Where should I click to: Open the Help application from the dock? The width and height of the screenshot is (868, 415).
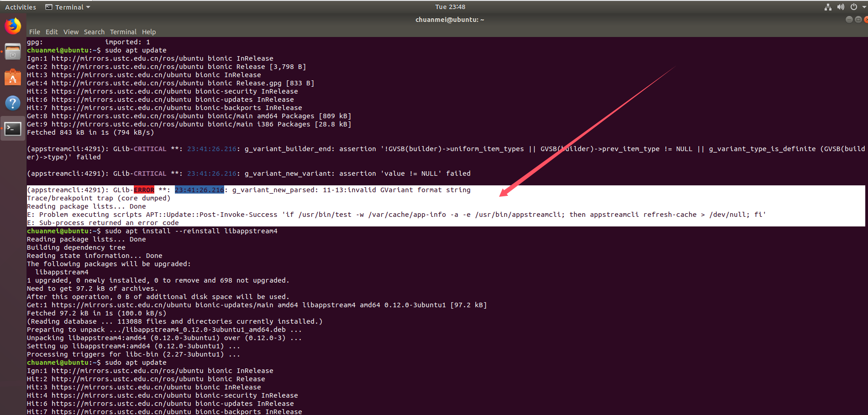pyautogui.click(x=12, y=103)
